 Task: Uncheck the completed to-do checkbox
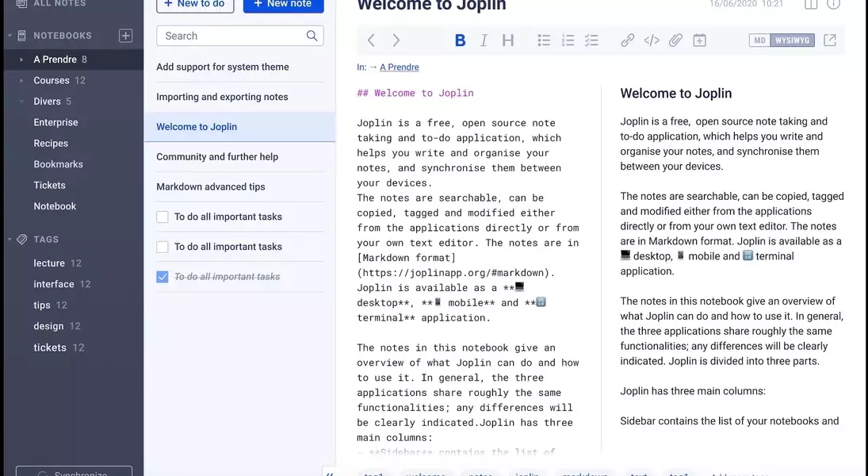tap(163, 277)
